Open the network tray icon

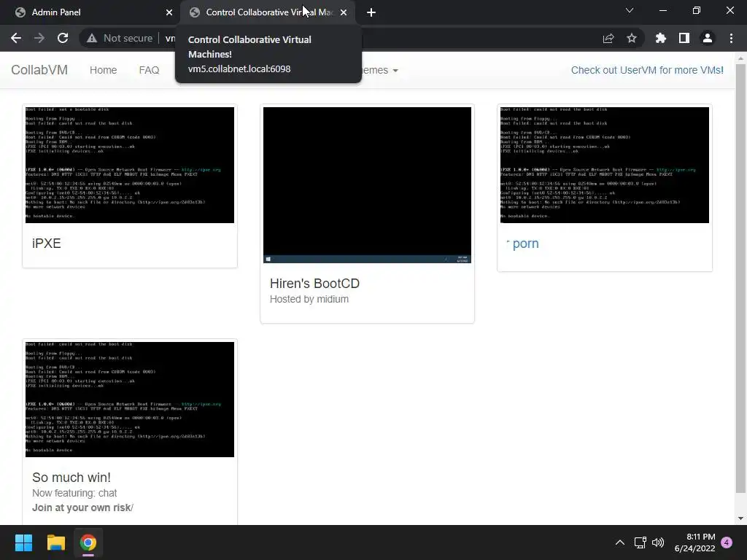pyautogui.click(x=640, y=542)
